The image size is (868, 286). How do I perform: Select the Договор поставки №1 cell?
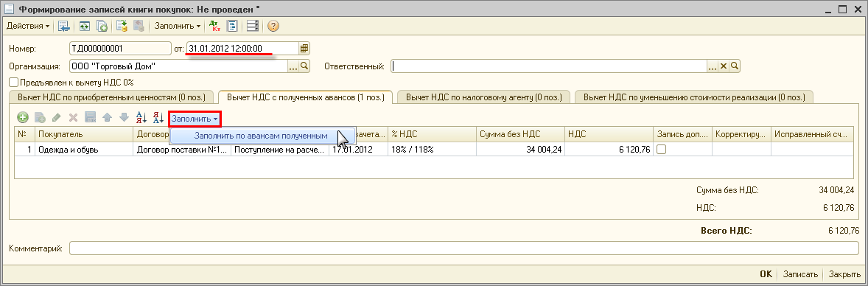click(x=182, y=149)
